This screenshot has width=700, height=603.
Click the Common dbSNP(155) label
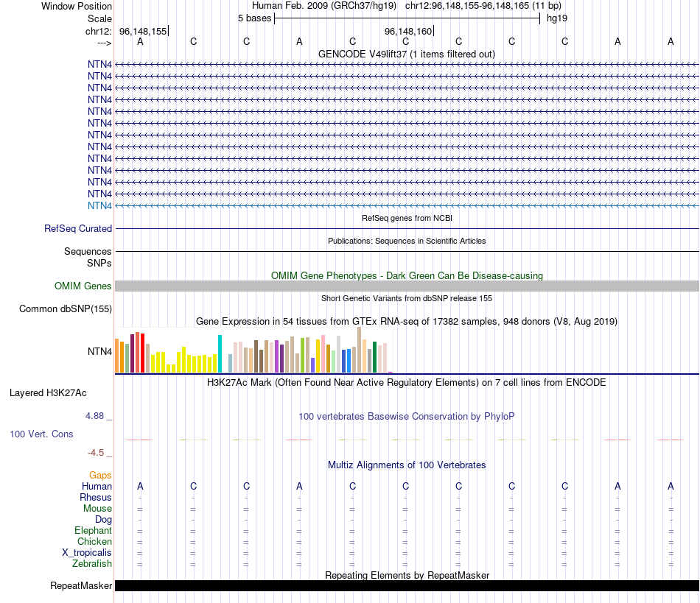point(65,308)
